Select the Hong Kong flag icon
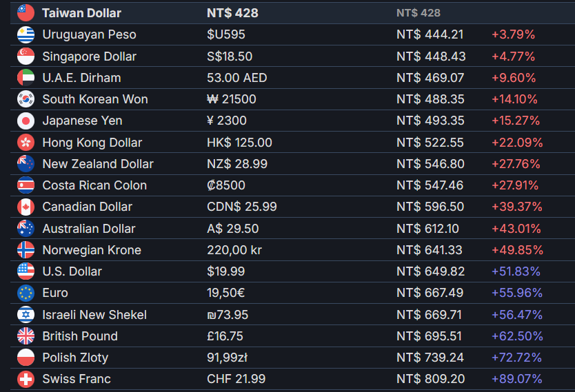Screen dimensions: 575x392 point(26,142)
